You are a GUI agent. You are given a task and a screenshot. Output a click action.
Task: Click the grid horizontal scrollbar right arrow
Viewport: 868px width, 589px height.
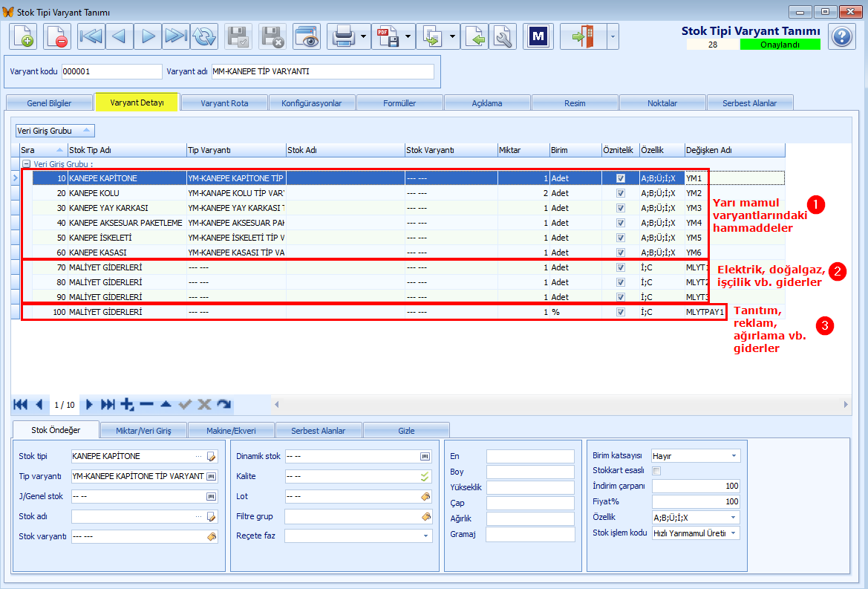pyautogui.click(x=845, y=405)
